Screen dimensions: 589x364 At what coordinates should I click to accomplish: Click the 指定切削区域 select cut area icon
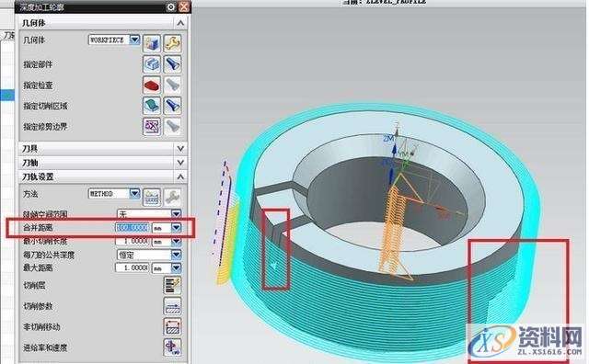(x=152, y=106)
